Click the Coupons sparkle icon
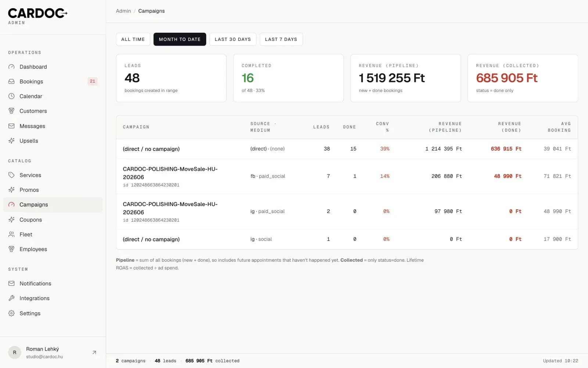This screenshot has width=588, height=368. coord(11,220)
